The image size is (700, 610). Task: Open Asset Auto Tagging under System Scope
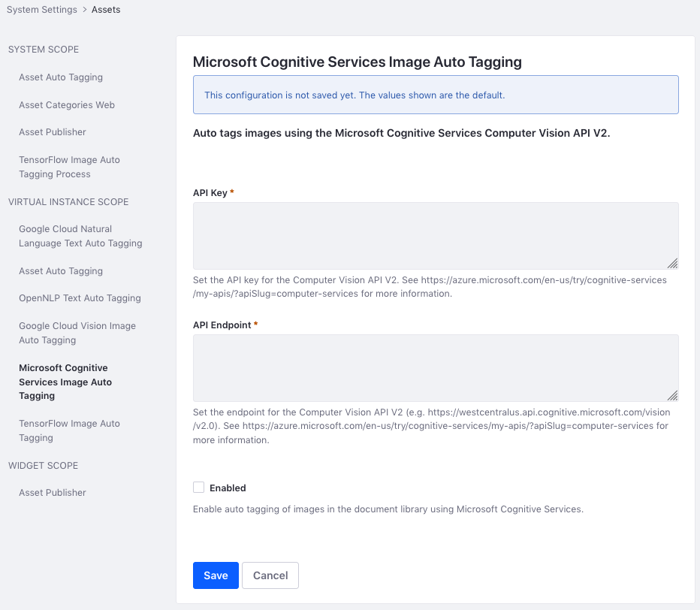coord(61,77)
